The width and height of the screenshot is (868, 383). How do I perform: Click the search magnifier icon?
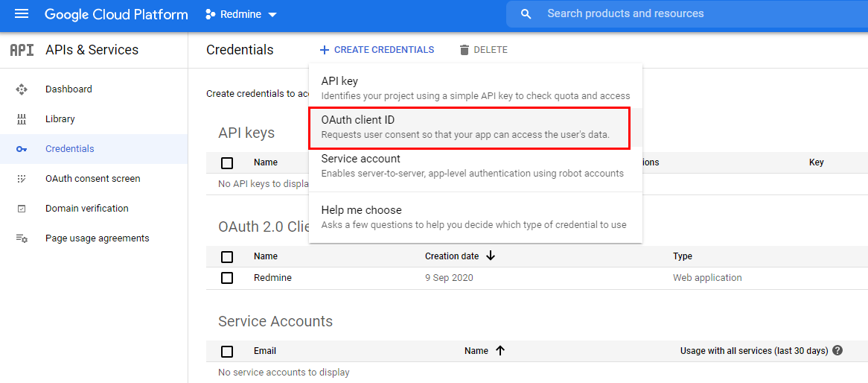(x=526, y=14)
